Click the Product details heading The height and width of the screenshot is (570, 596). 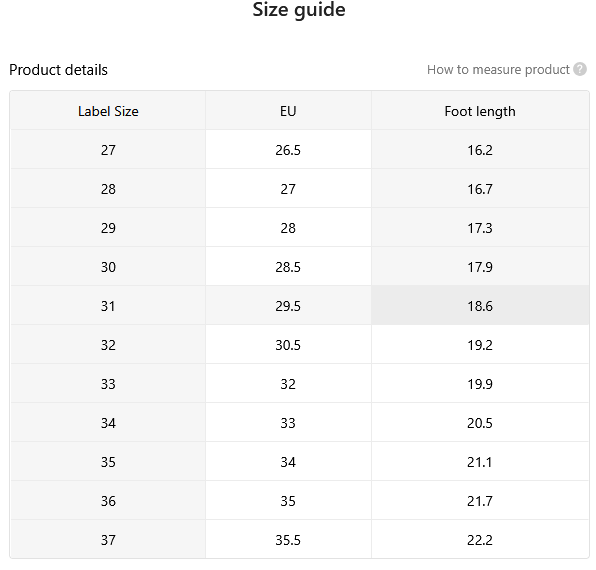coord(58,70)
